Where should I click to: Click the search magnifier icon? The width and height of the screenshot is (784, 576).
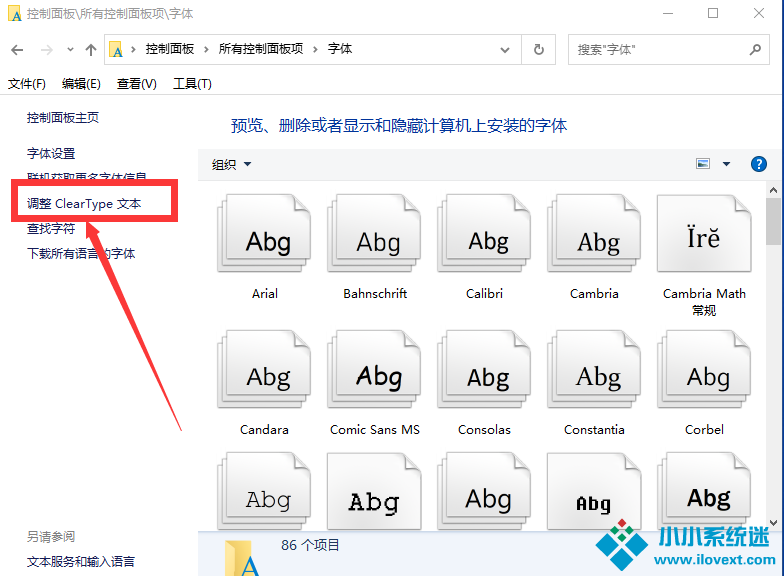[756, 50]
